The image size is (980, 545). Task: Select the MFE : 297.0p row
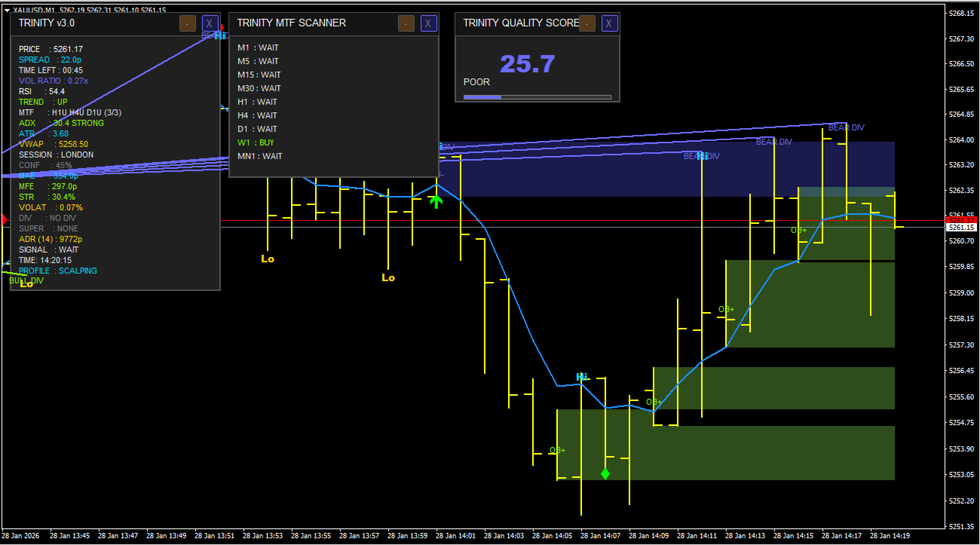(47, 186)
